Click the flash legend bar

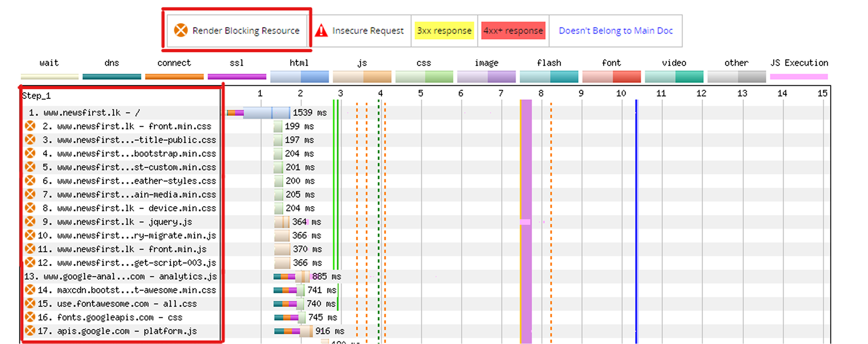coord(549,77)
